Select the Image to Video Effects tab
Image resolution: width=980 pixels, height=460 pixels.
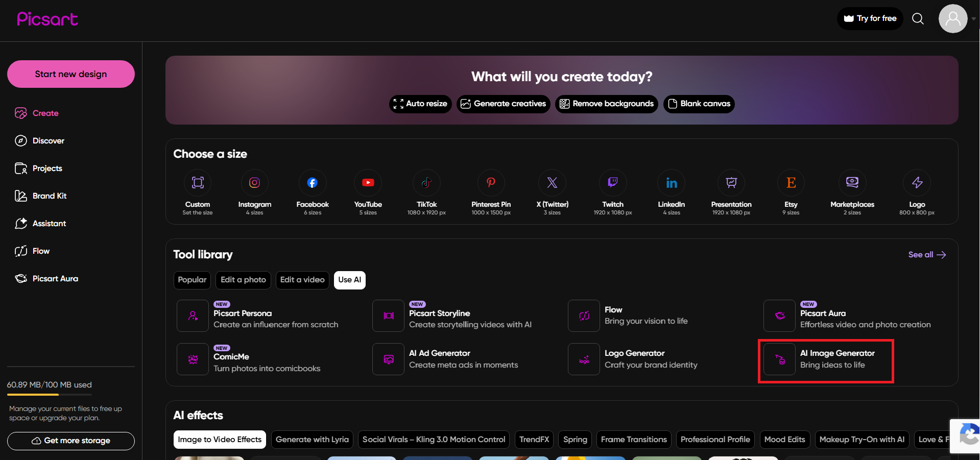coord(220,440)
